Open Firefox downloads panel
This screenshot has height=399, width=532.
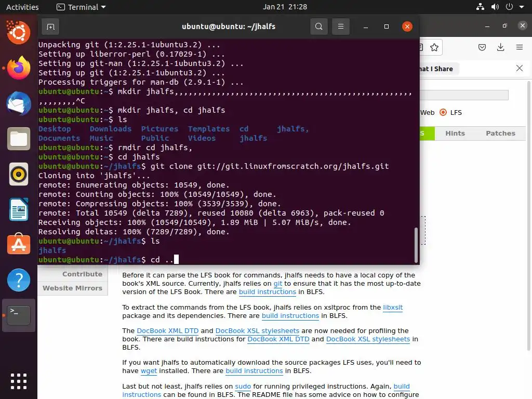[x=500, y=47]
